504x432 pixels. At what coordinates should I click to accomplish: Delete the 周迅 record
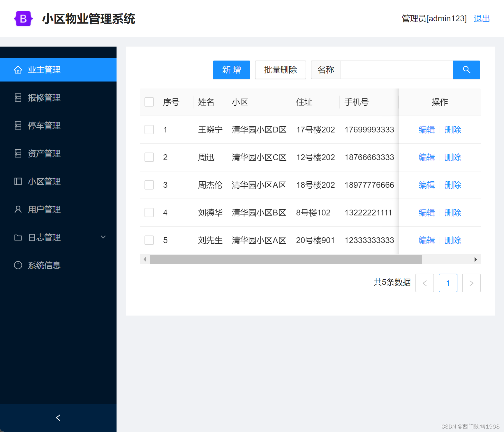[x=453, y=157]
